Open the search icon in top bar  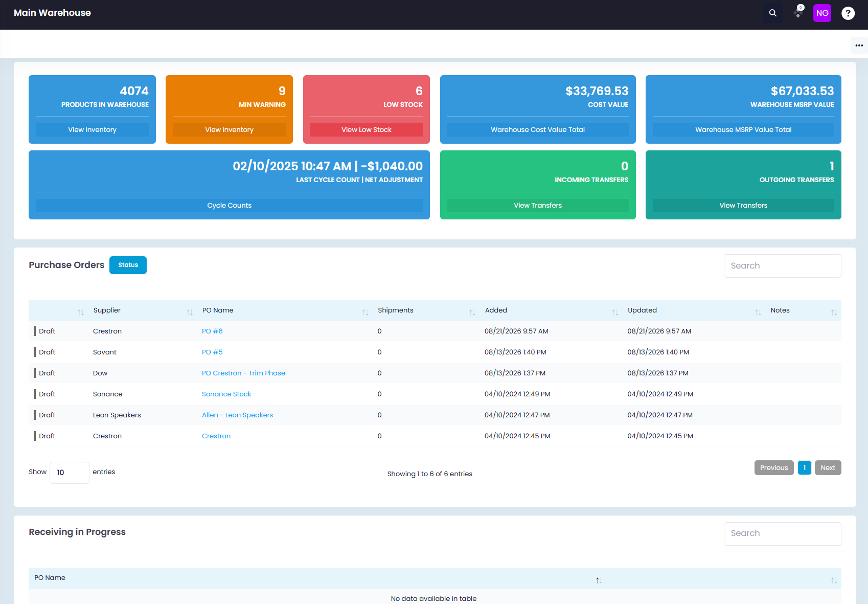coord(773,13)
